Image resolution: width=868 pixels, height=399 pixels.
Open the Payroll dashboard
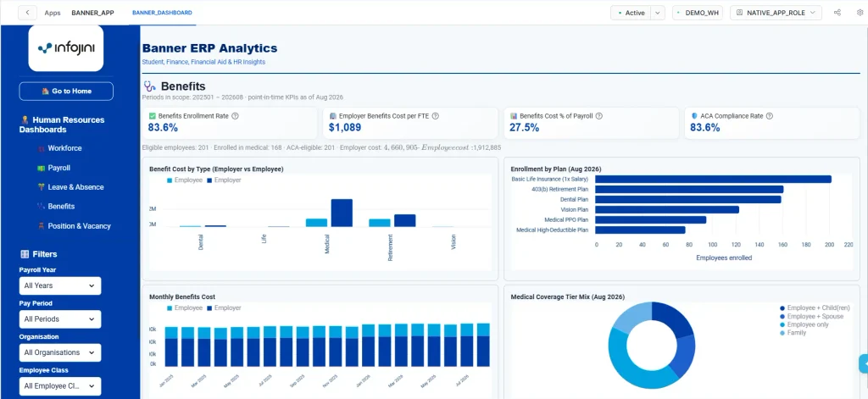point(59,168)
